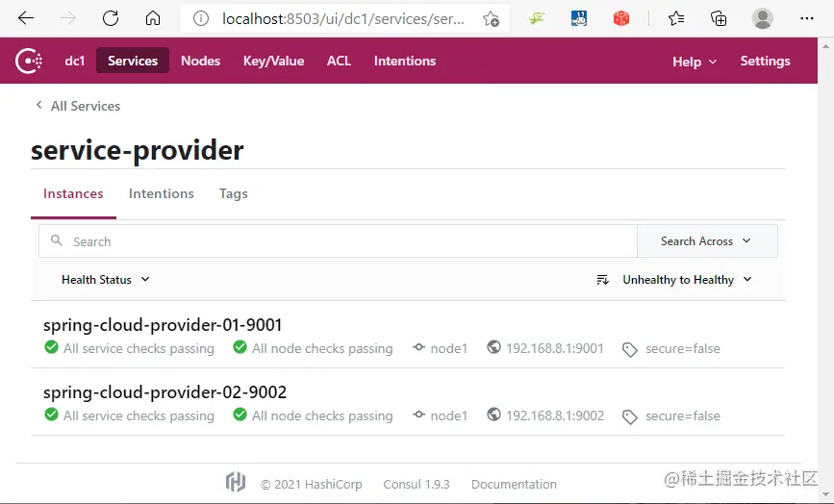Click secure=false tag on provider-01-9001

click(x=683, y=349)
